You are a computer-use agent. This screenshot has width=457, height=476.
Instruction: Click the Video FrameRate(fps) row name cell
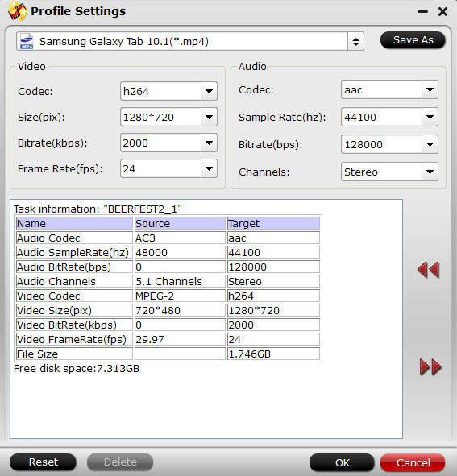coord(74,339)
